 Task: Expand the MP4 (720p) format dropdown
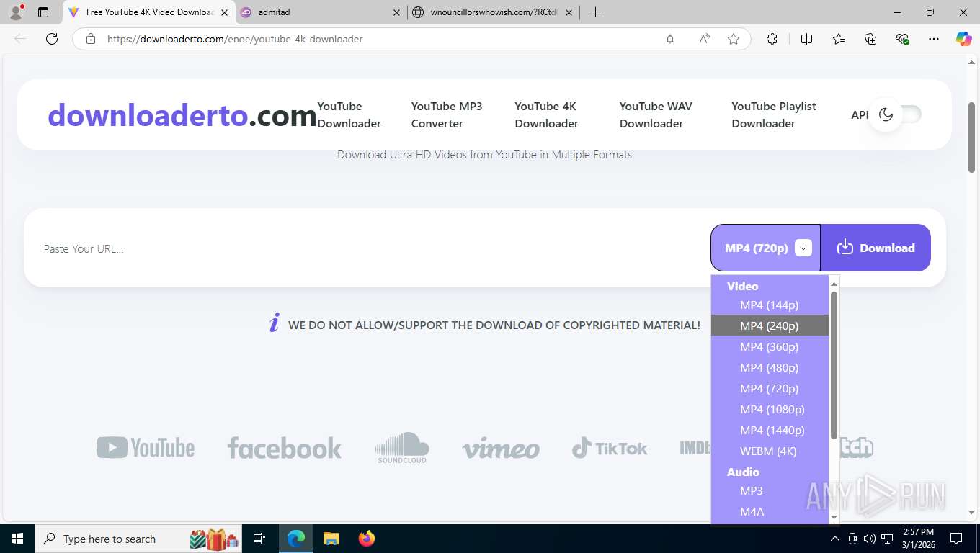[765, 248]
